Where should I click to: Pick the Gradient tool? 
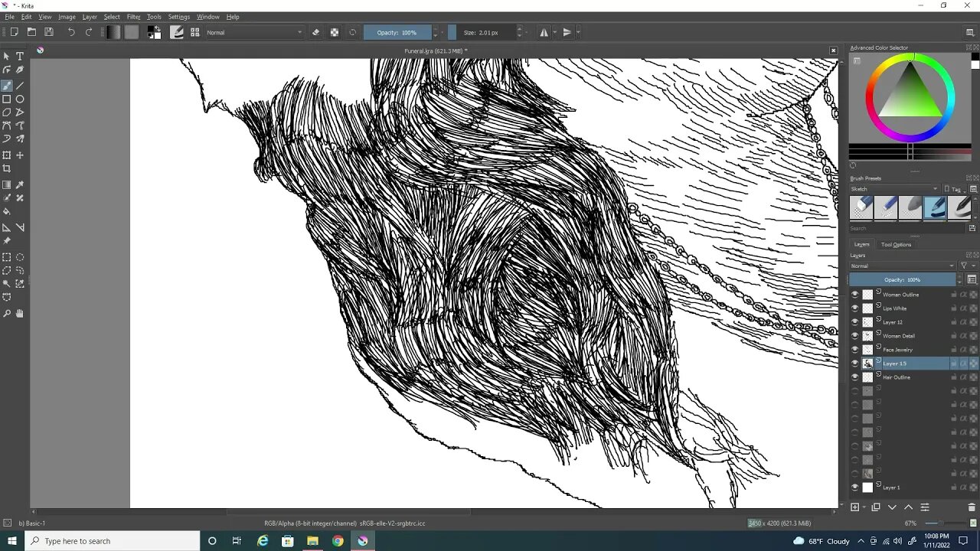tap(7, 184)
